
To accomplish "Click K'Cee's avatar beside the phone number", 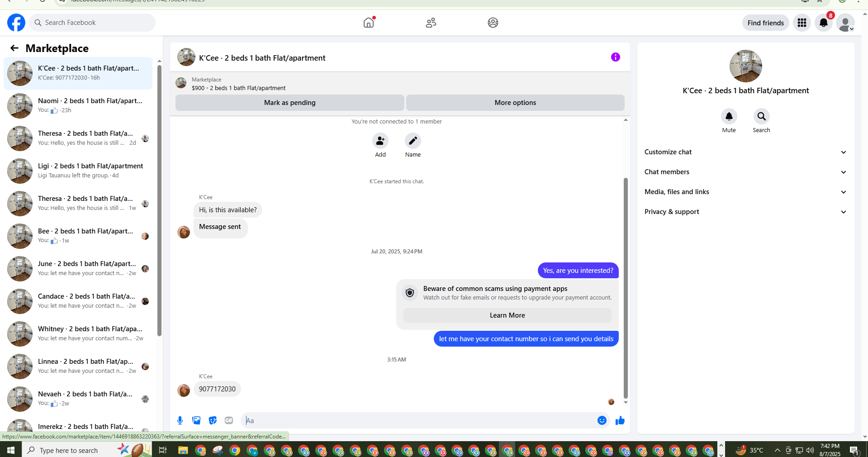I will pyautogui.click(x=184, y=390).
